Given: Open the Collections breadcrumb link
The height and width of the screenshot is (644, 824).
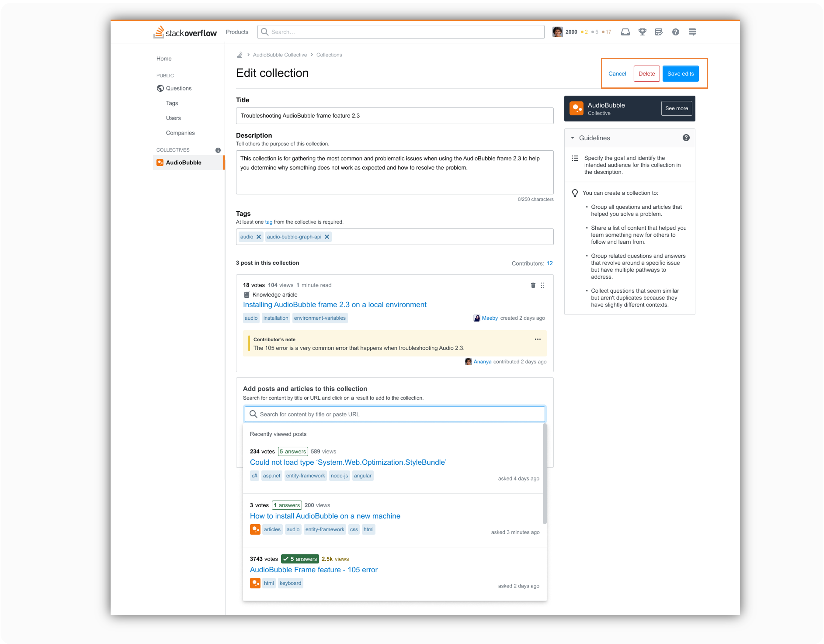Looking at the screenshot, I should pos(329,55).
